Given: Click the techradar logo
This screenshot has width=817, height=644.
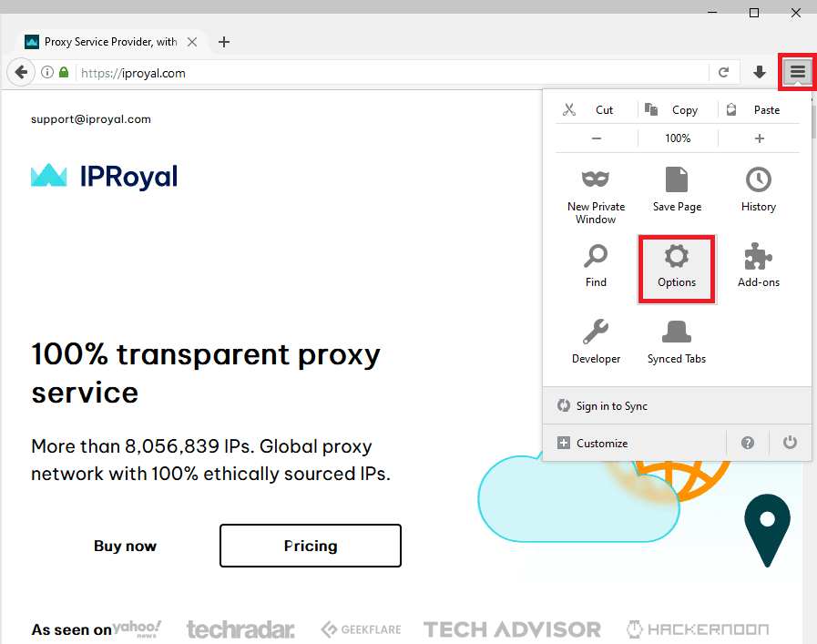Looking at the screenshot, I should point(240,629).
